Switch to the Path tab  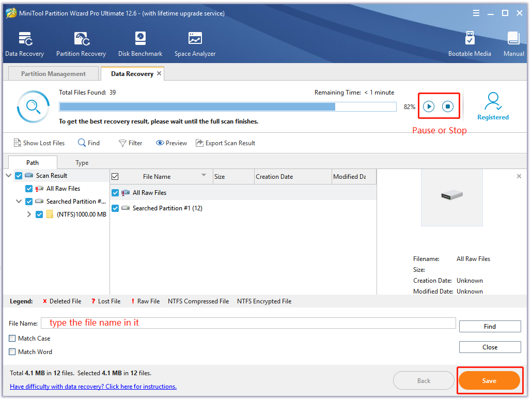33,163
